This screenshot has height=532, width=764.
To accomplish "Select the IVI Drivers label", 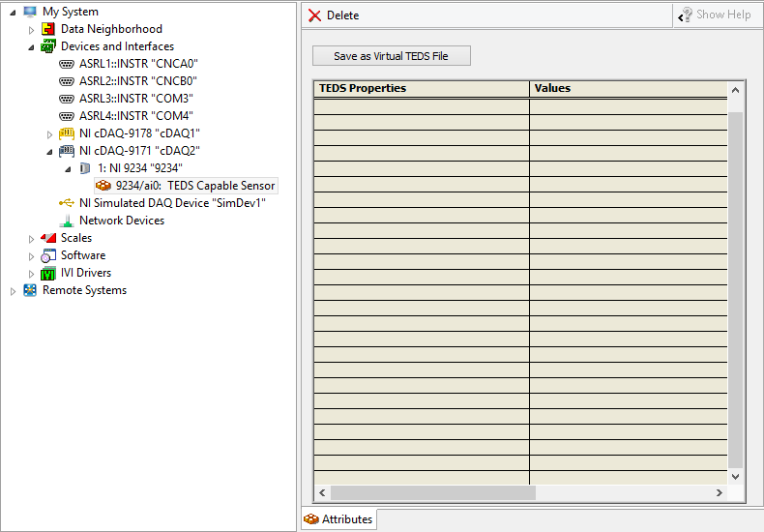I will point(86,273).
